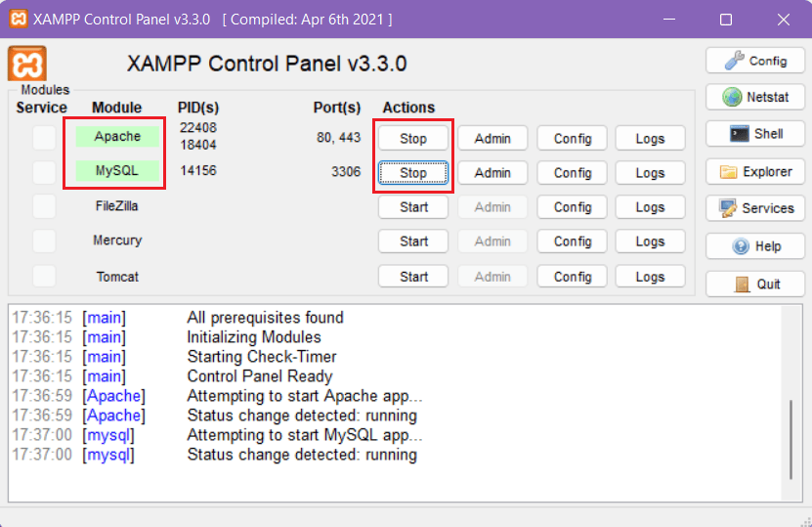Stop the Apache module

pos(413,138)
